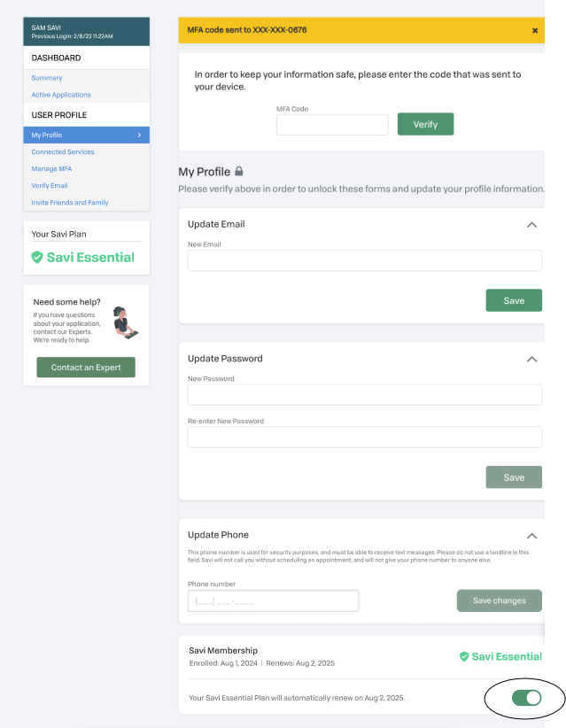
Task: Focus the MFA Code input field
Action: (332, 125)
